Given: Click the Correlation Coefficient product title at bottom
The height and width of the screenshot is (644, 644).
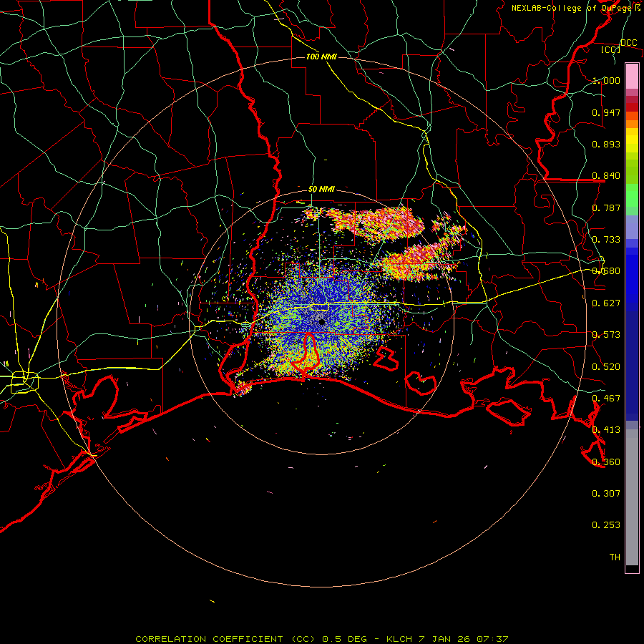Looking at the screenshot, I should tap(321, 639).
